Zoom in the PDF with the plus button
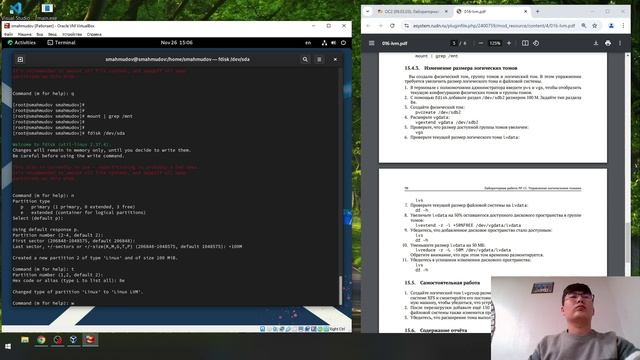 click(509, 43)
